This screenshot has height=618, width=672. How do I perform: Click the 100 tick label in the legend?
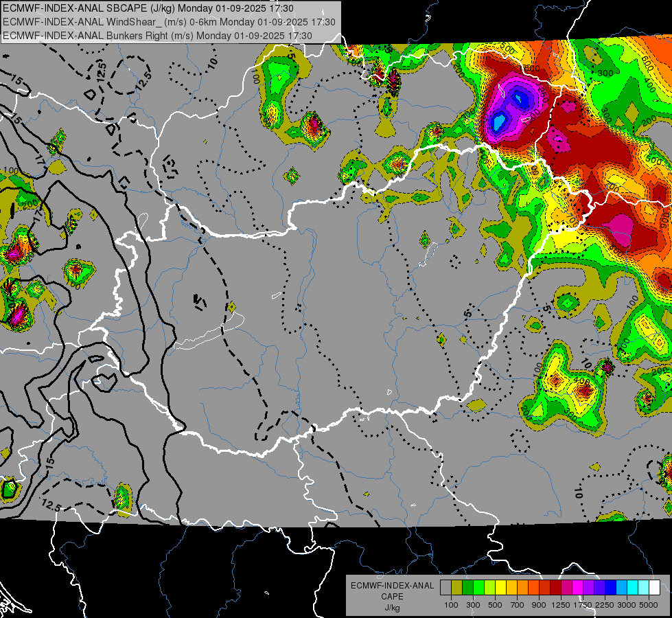pos(451,605)
